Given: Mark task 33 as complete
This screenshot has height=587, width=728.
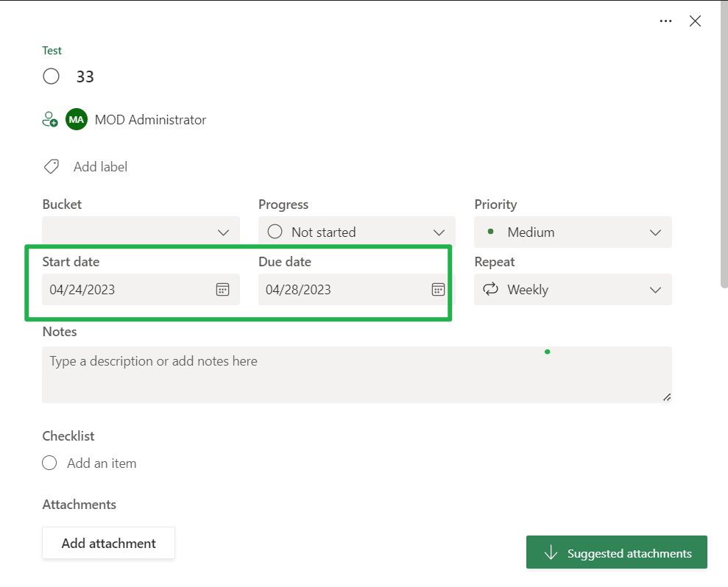Looking at the screenshot, I should [51, 76].
